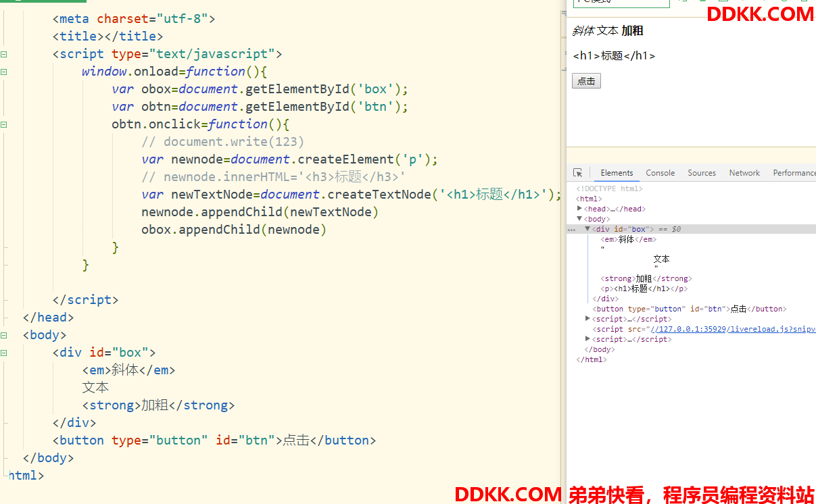Viewport: 816px width, 504px height.
Task: Select the closing </body> node in Elements
Action: (x=600, y=349)
